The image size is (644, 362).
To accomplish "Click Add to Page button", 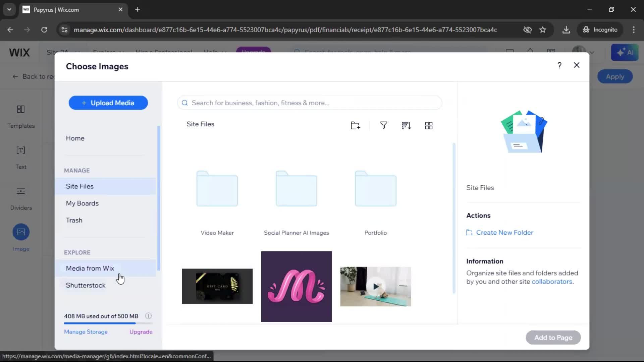I will click(x=553, y=338).
